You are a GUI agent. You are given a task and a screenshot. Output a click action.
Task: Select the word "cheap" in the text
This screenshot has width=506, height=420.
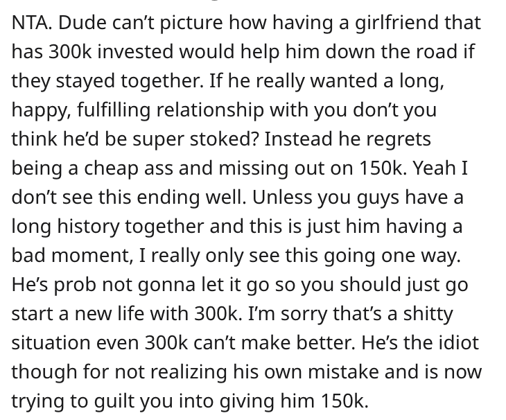pyautogui.click(x=111, y=168)
